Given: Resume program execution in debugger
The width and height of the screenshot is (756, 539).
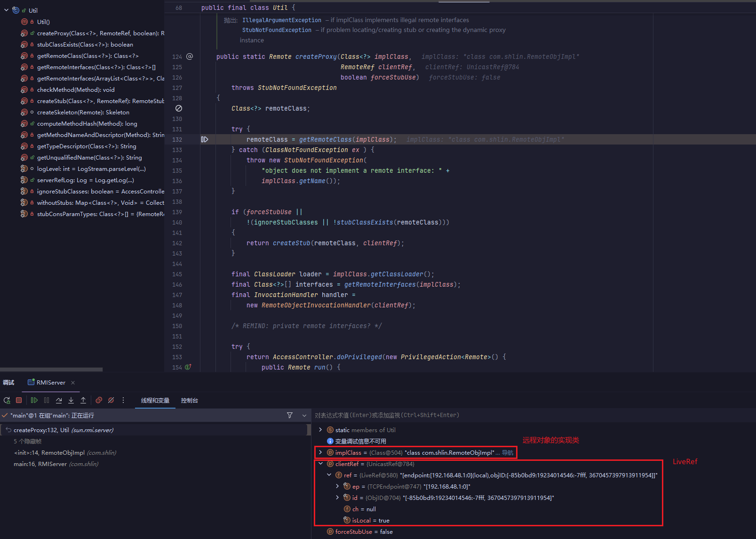Looking at the screenshot, I should (x=34, y=400).
